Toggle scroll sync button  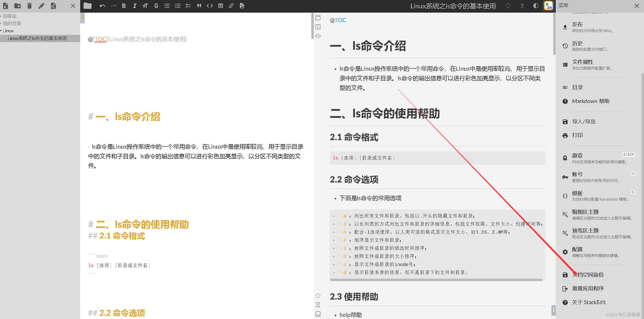[x=318, y=305]
